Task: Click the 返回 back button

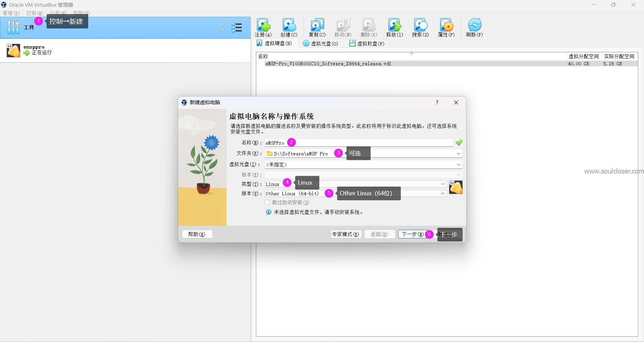Action: [379, 234]
